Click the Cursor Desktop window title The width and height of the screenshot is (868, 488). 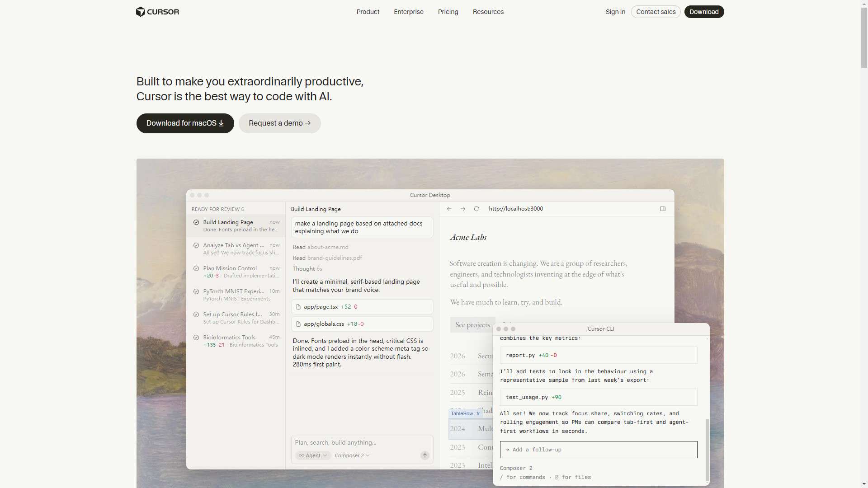click(430, 195)
